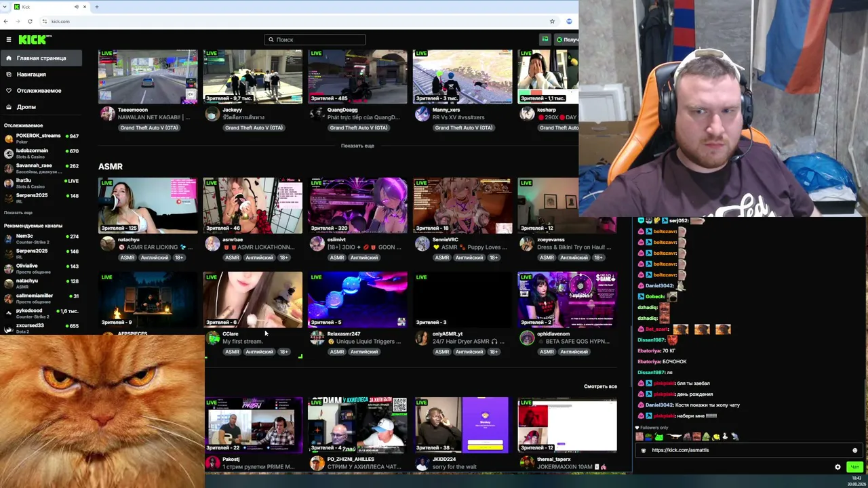Open a new browser tab
The image size is (868, 488).
(x=97, y=7)
